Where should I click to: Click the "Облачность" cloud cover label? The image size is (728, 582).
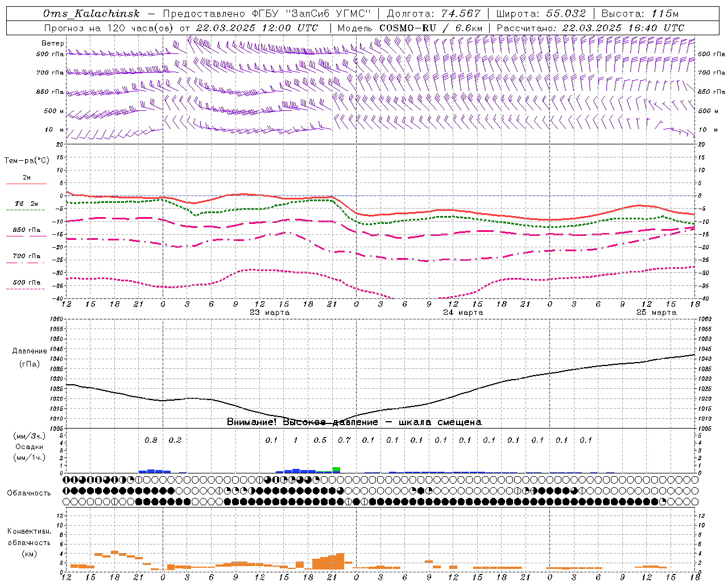[29, 493]
